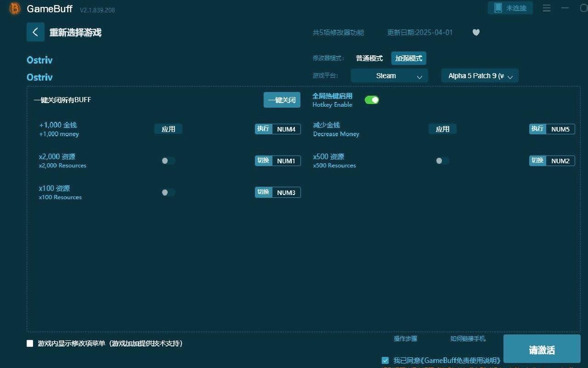This screenshot has width=588, height=368.
Task: Click the 共5项修改器功能 text
Action: (x=339, y=33)
